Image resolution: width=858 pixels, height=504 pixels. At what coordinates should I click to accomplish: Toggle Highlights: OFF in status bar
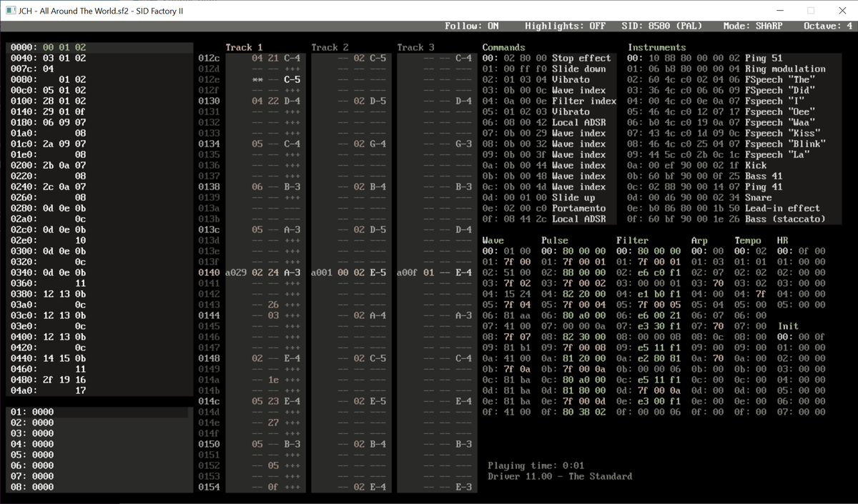tap(565, 26)
